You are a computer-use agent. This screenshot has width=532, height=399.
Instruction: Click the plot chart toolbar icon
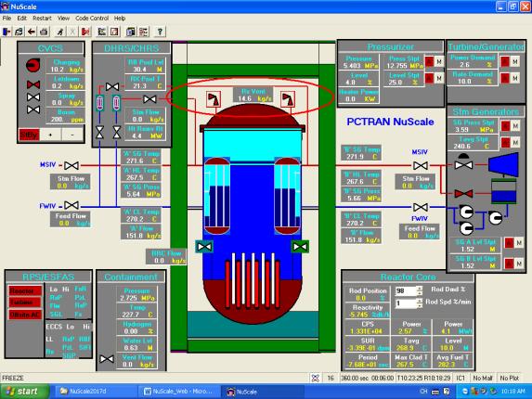102,32
